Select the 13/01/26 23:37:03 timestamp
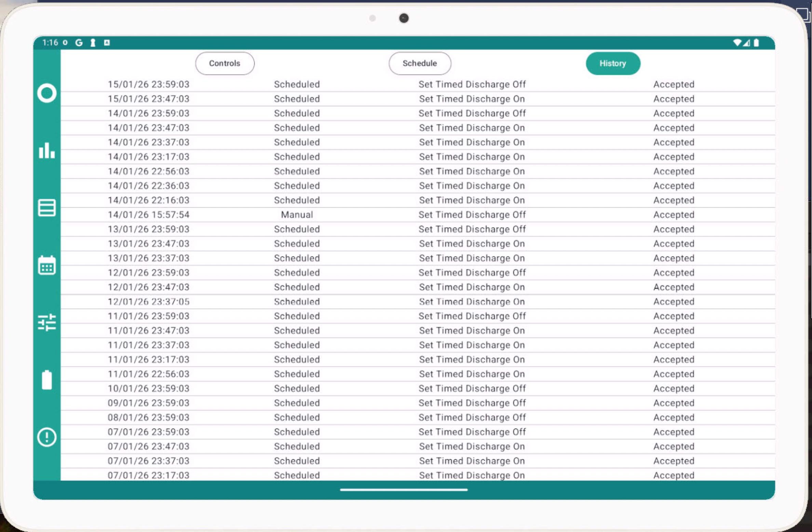Image resolution: width=812 pixels, height=532 pixels. [149, 258]
